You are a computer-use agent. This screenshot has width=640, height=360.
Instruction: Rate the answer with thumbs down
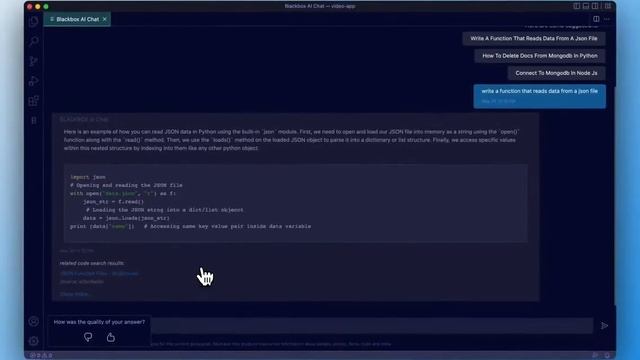88,337
